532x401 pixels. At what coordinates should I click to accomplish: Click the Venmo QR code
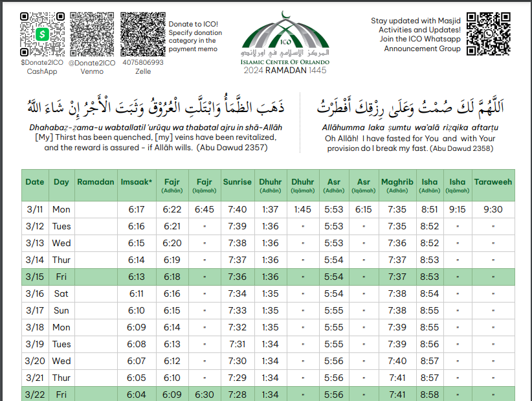pyautogui.click(x=92, y=34)
